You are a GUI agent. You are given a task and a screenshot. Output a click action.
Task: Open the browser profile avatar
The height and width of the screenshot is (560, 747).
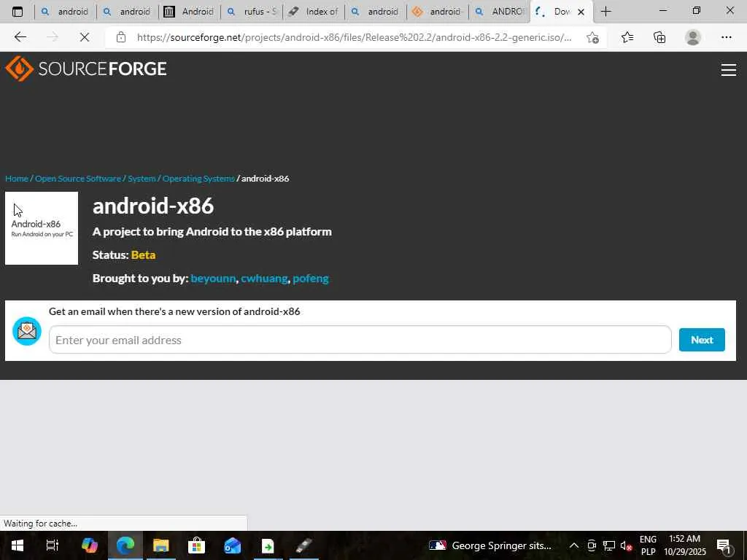point(693,37)
